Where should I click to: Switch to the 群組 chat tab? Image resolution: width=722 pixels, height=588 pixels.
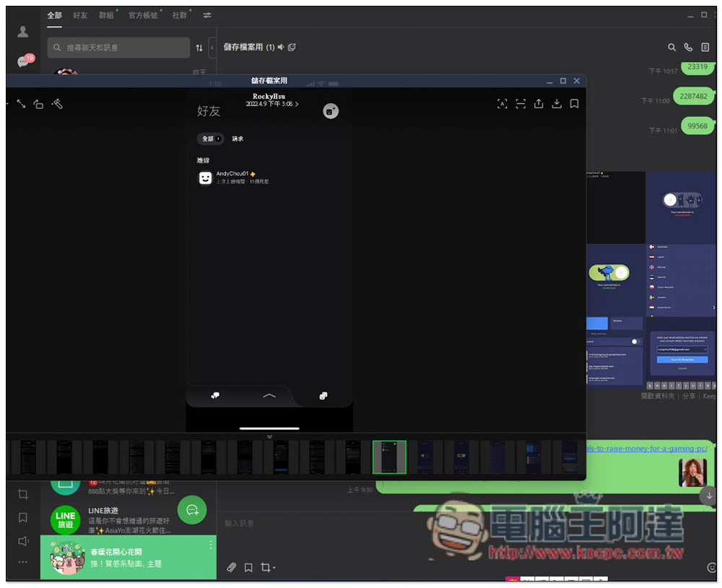point(106,15)
